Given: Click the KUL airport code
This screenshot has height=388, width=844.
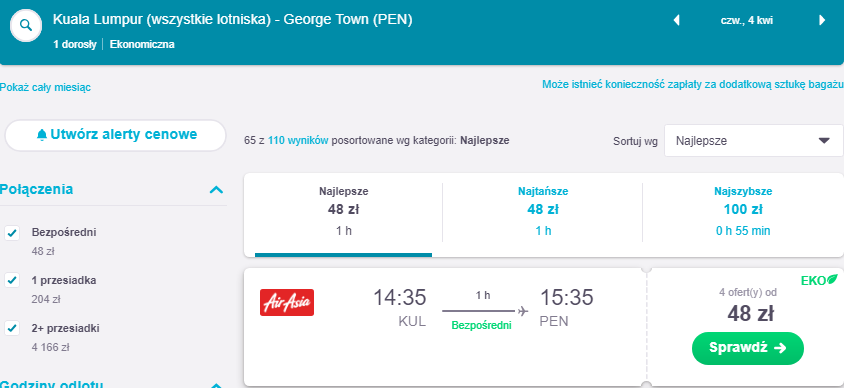Looking at the screenshot, I should pyautogui.click(x=412, y=322).
